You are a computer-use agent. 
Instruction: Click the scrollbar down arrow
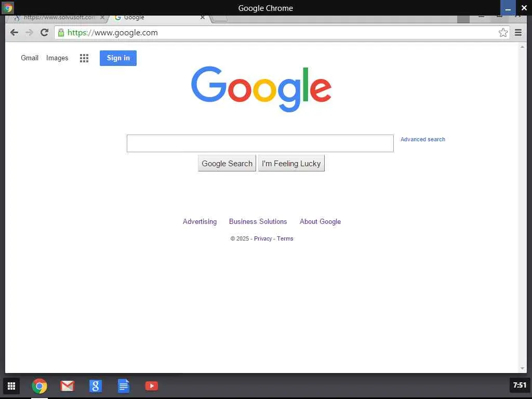tap(522, 368)
